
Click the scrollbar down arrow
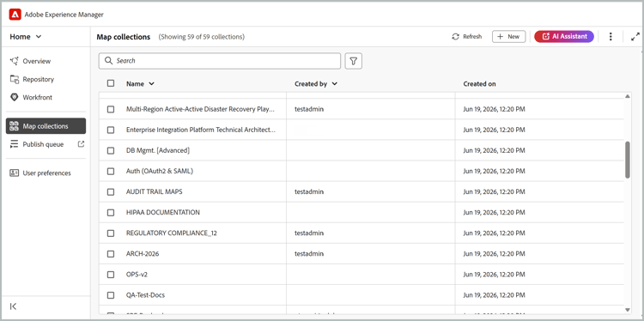coord(628,310)
